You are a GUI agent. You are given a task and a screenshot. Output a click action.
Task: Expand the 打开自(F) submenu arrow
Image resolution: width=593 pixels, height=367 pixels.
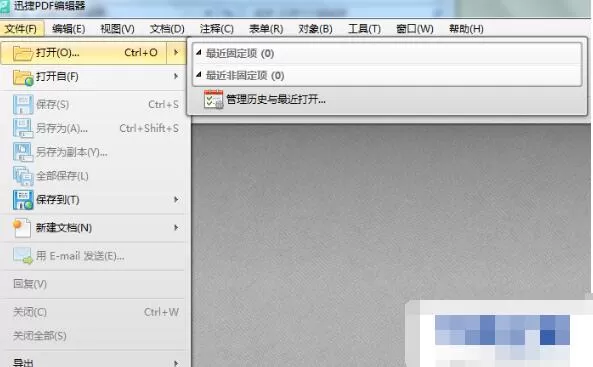tap(176, 76)
